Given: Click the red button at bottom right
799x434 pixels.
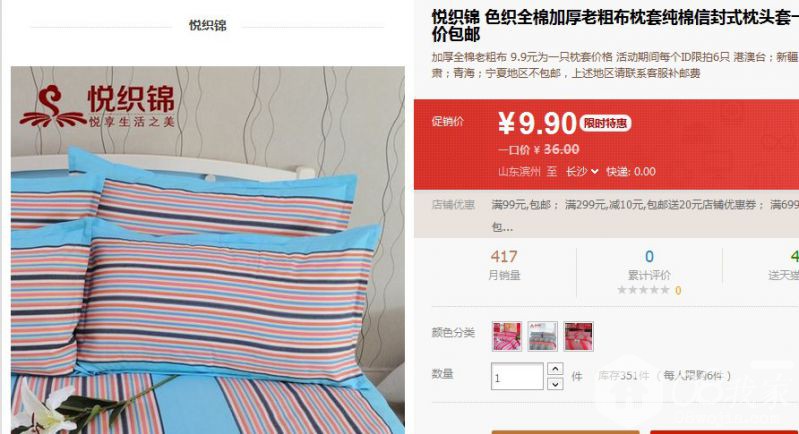Looking at the screenshot, I should pyautogui.click(x=724, y=432).
